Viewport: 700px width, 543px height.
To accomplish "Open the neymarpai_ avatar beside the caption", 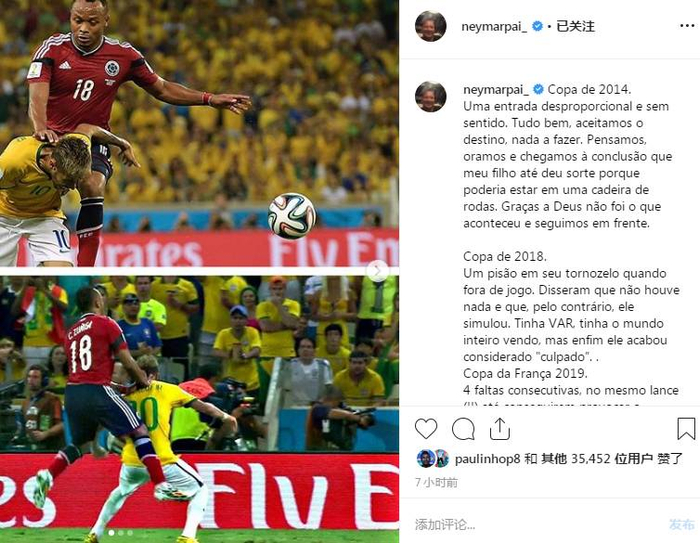I will tap(430, 96).
